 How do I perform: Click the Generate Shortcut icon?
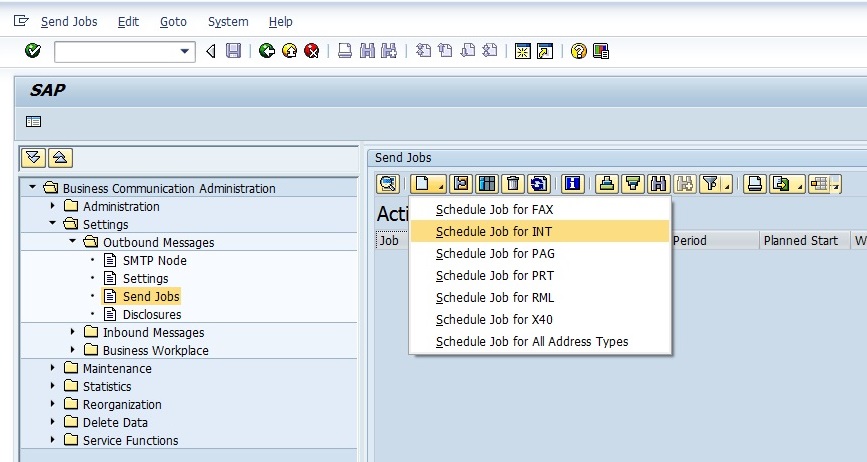coord(545,51)
